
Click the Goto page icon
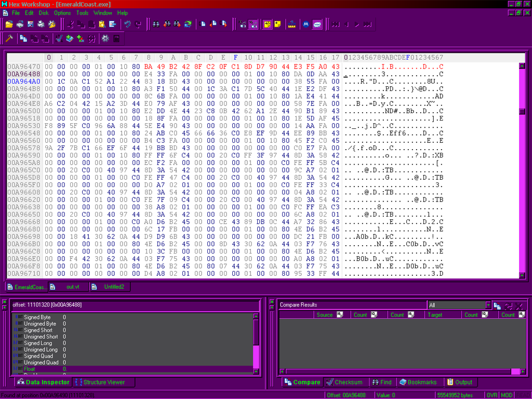tap(203, 24)
